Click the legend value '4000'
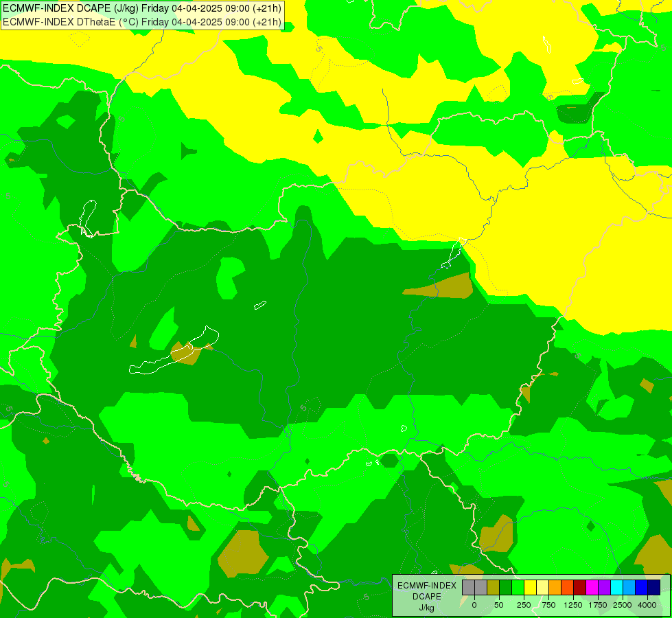 647,605
